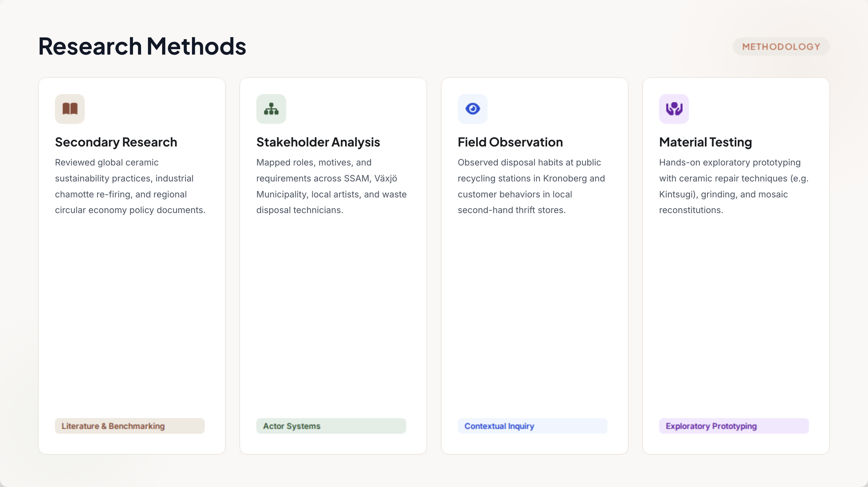Viewport: 868px width, 487px height.
Task: Click the Secondary Research description text
Action: tap(130, 186)
